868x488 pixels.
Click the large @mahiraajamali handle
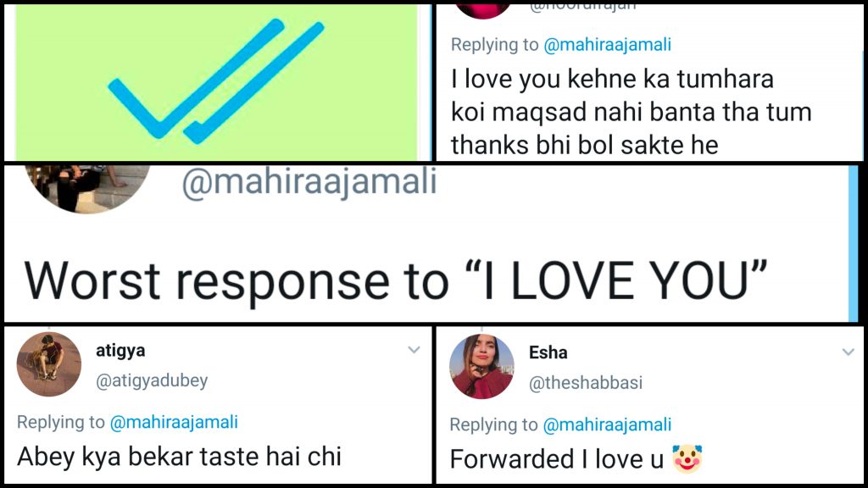point(309,181)
